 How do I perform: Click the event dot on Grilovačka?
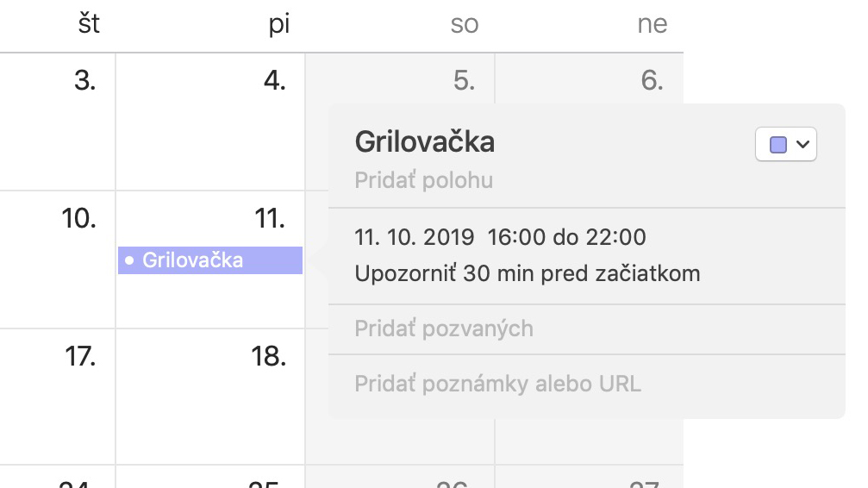point(129,260)
